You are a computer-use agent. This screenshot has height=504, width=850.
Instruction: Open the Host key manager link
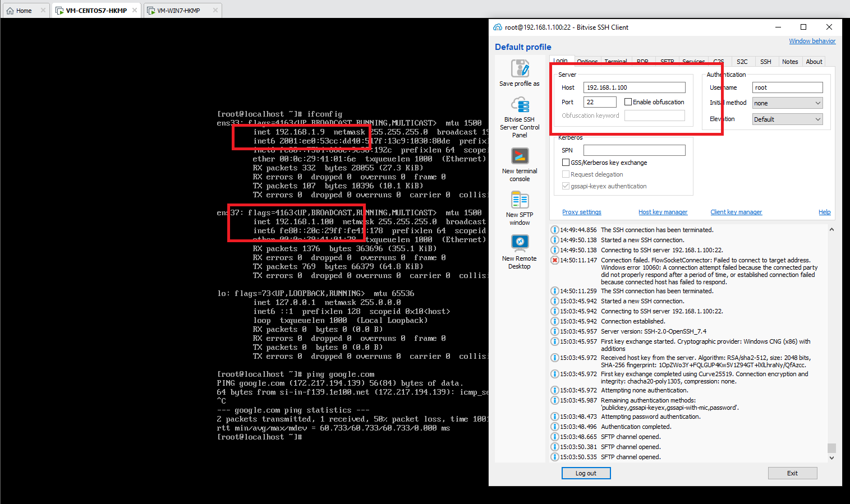(x=663, y=212)
